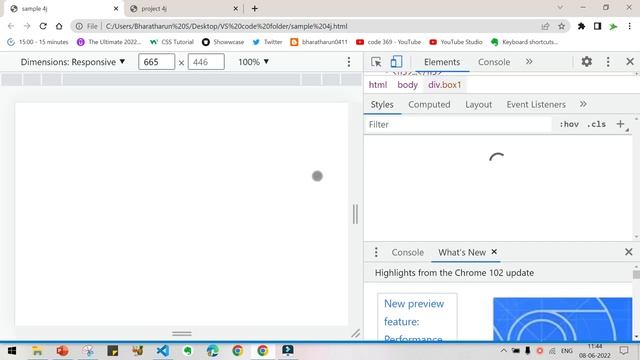Open Chrome's three-dot menu
Image resolution: width=640 pixels, height=360 pixels.
point(629,26)
